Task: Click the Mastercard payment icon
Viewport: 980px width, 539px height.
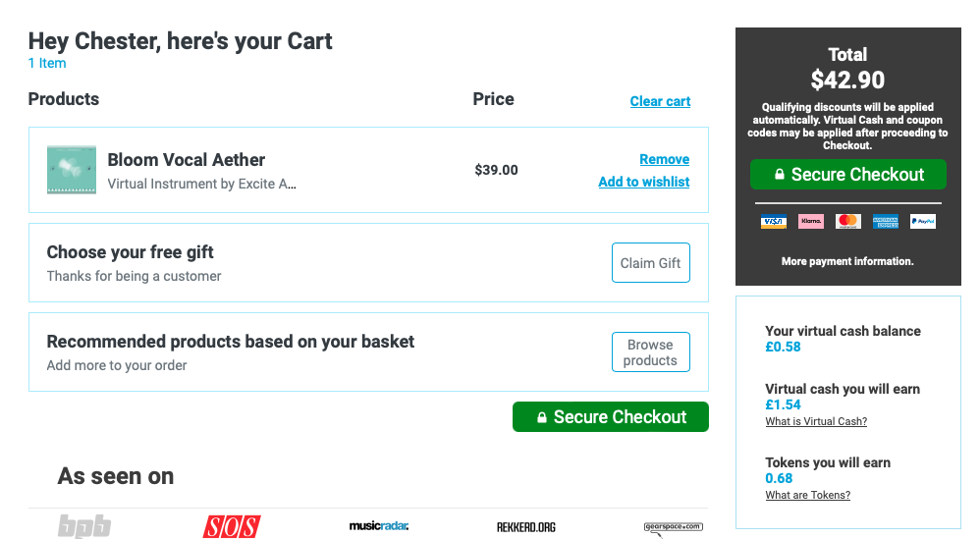Action: coord(848,221)
